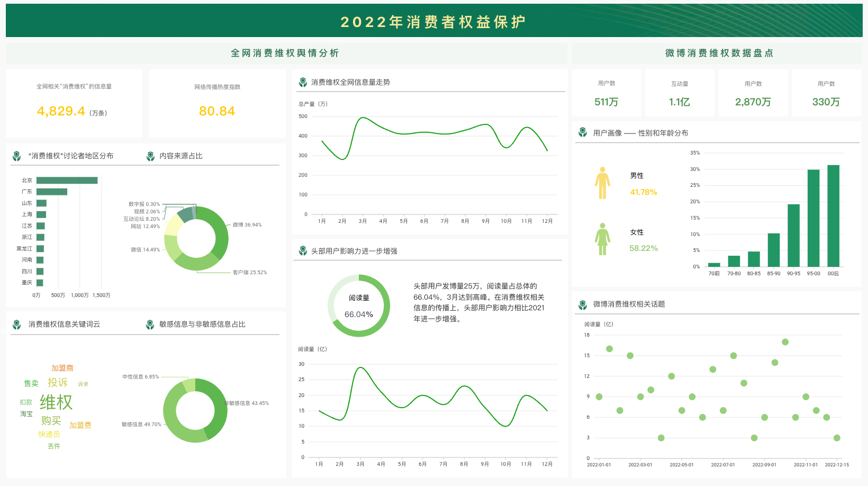This screenshot has height=486, width=868.
Task: Click the icon next to 内容来源占比 heading
Action: click(150, 156)
